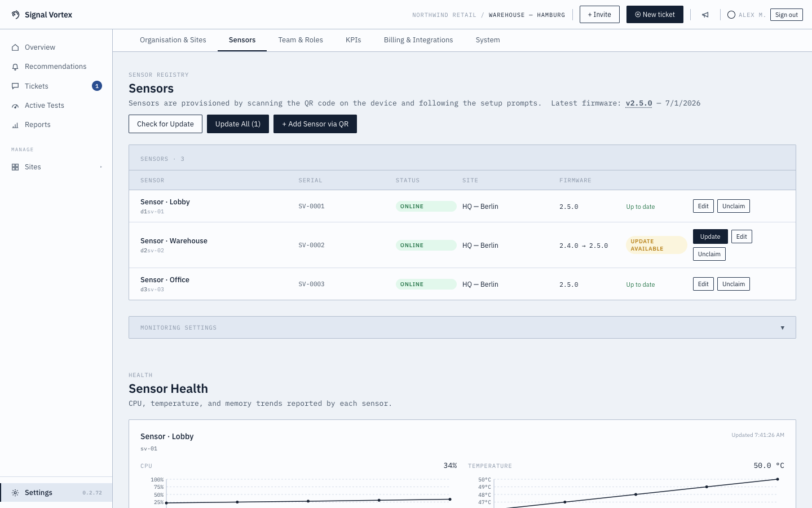Click the Invite button
Viewport: 812px width, 508px height.
tap(599, 15)
